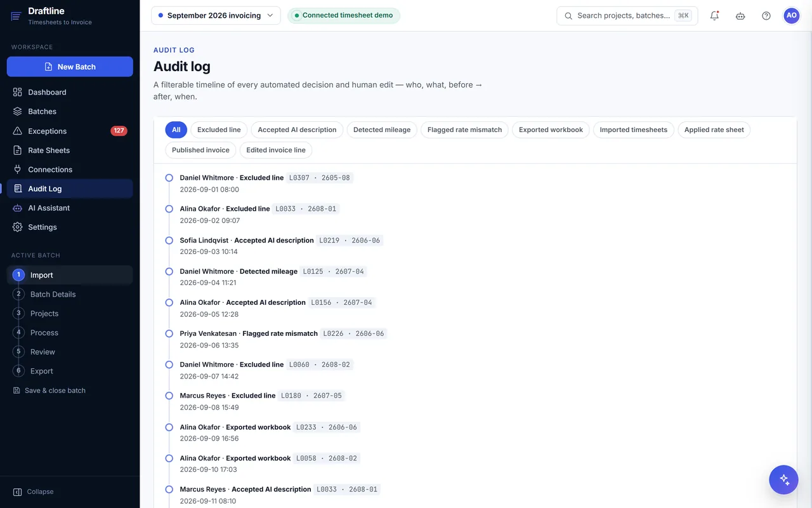Viewport: 812px width, 508px height.
Task: Open the help question mark icon
Action: click(766, 16)
